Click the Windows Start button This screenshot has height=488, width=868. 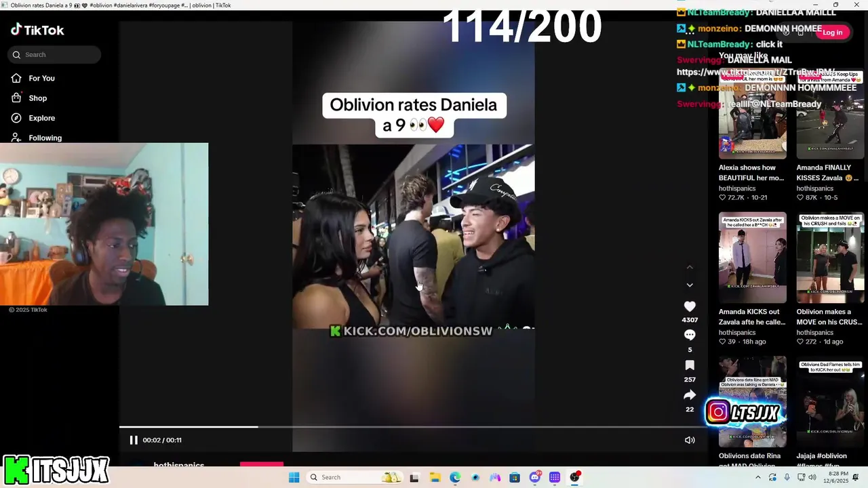[294, 477]
